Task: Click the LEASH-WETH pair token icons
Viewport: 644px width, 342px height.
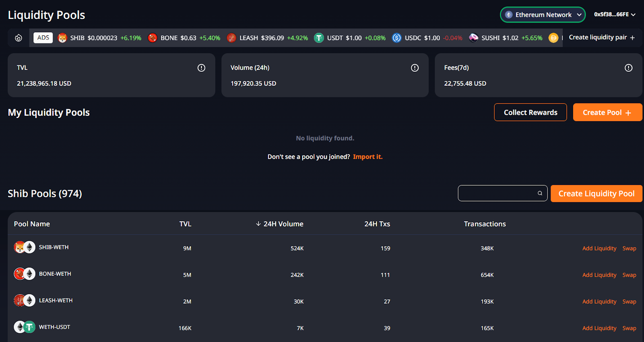Action: coord(25,300)
